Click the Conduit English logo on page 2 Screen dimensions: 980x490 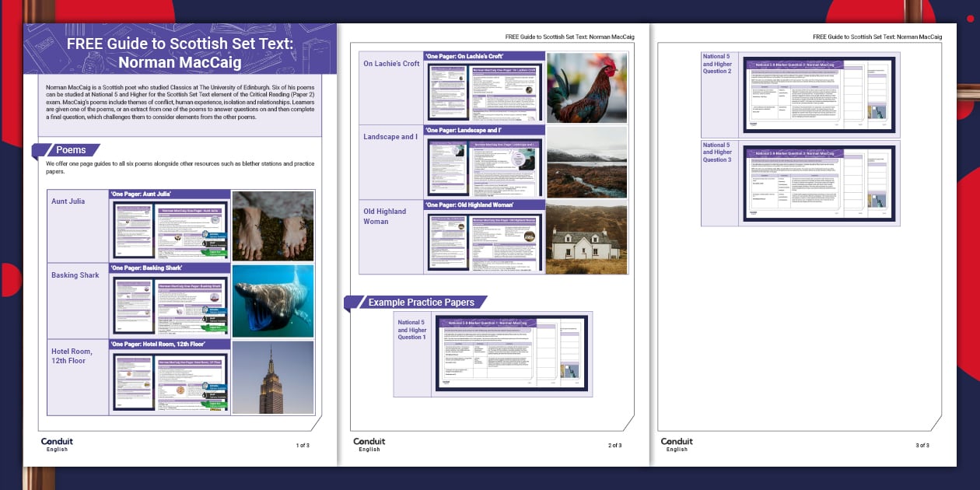(369, 444)
